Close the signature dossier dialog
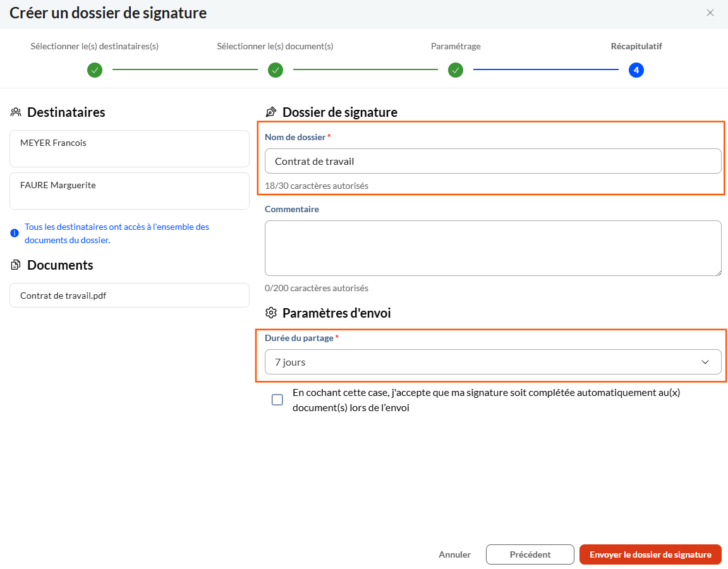The image size is (728, 569). point(710,13)
